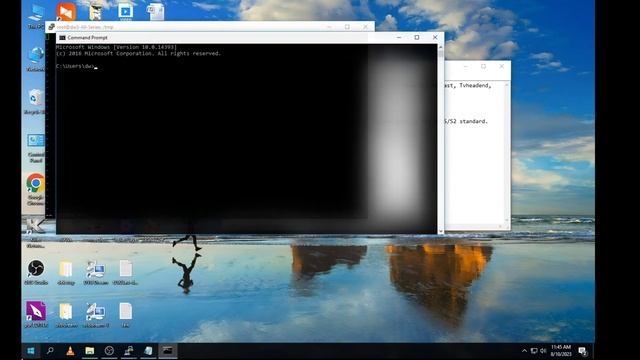640x360 pixels.
Task: Open Command Prompt window system menu icon
Action: [62, 38]
